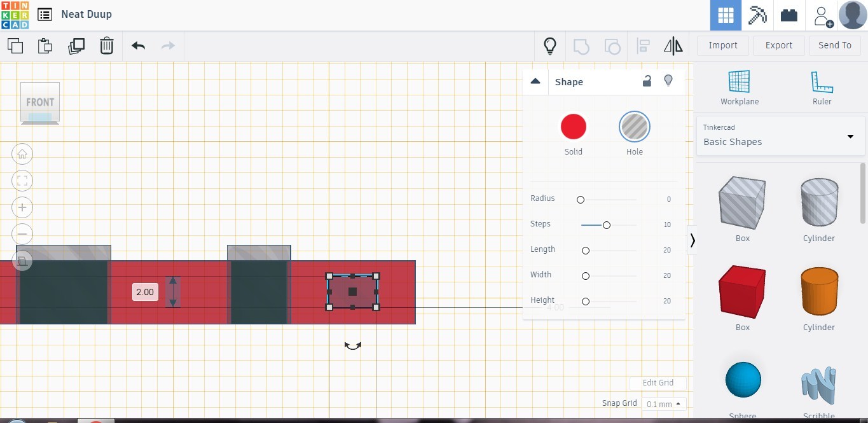
Task: Click the Tinkercad logo
Action: click(x=15, y=15)
